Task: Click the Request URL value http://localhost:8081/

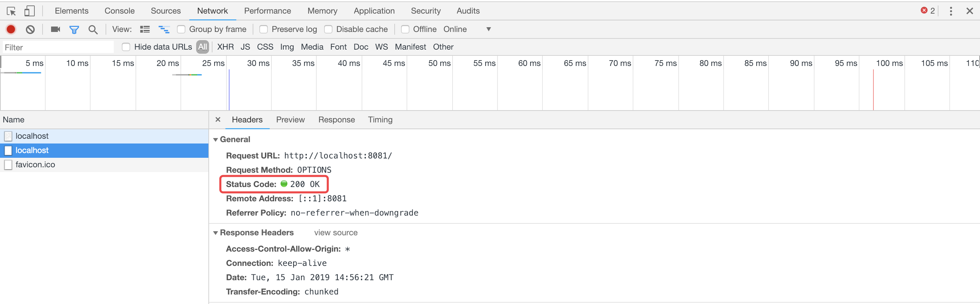Action: (x=338, y=156)
